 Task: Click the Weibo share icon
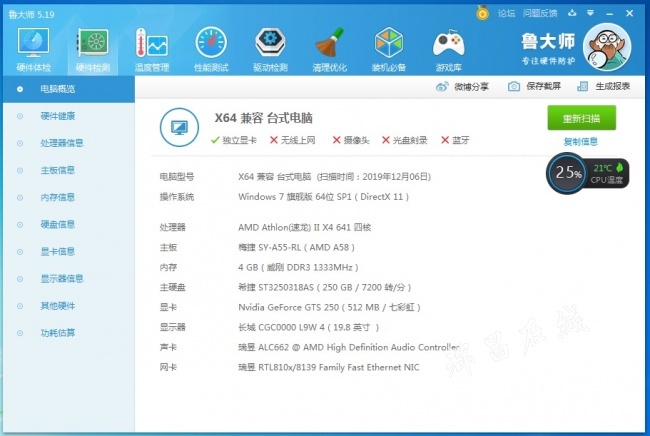click(x=442, y=87)
